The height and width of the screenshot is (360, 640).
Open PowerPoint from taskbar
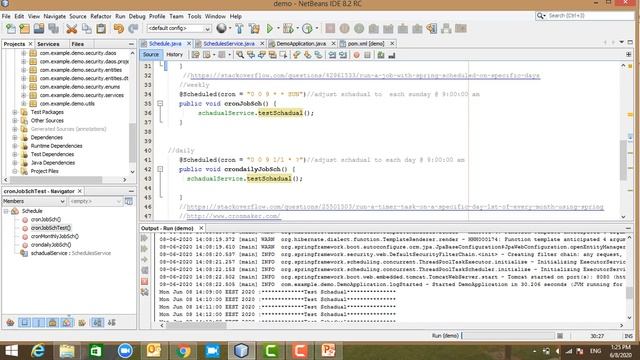[329, 351]
